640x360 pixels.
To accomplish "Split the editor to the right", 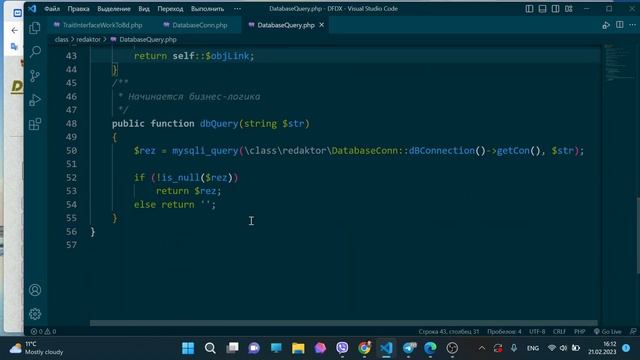I will (620, 25).
